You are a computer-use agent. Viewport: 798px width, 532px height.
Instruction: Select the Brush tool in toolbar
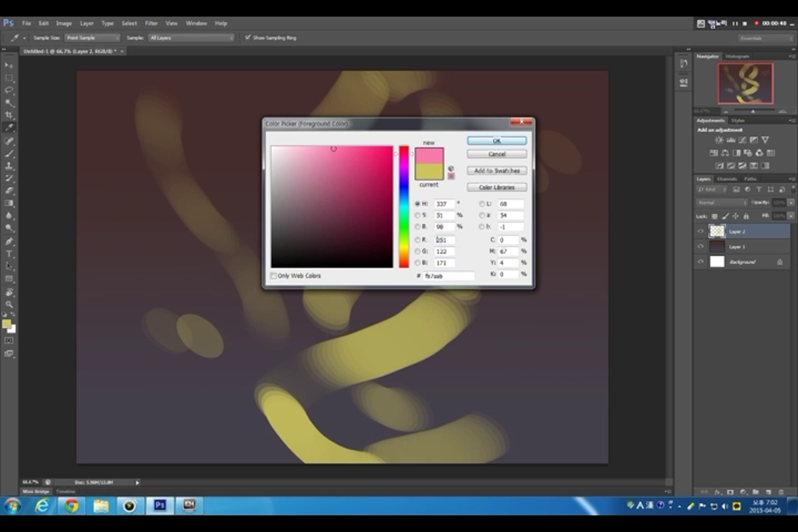click(x=9, y=154)
